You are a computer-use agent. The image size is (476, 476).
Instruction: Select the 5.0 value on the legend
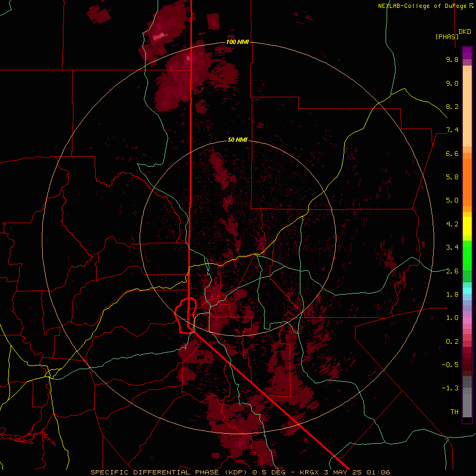(452, 200)
